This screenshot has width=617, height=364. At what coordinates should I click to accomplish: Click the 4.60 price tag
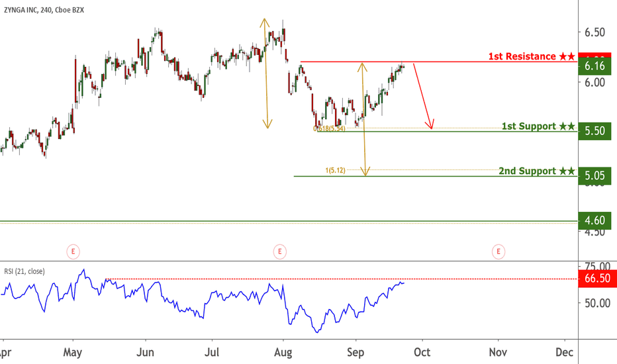click(594, 220)
